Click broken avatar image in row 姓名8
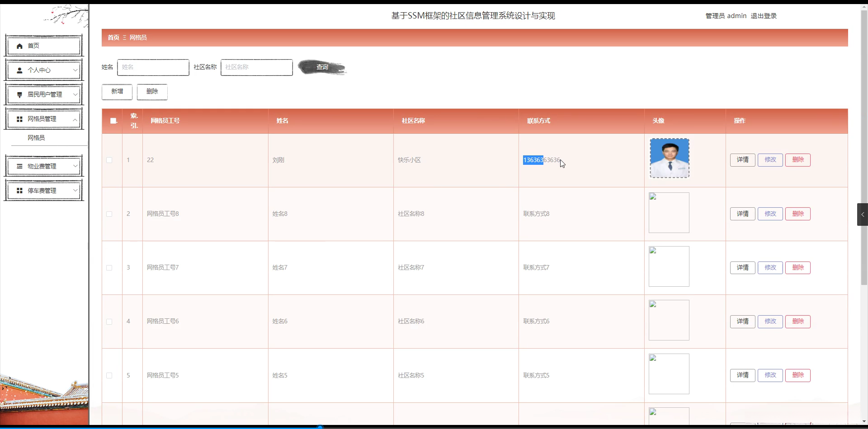Viewport: 868px width, 429px height. [x=669, y=213]
